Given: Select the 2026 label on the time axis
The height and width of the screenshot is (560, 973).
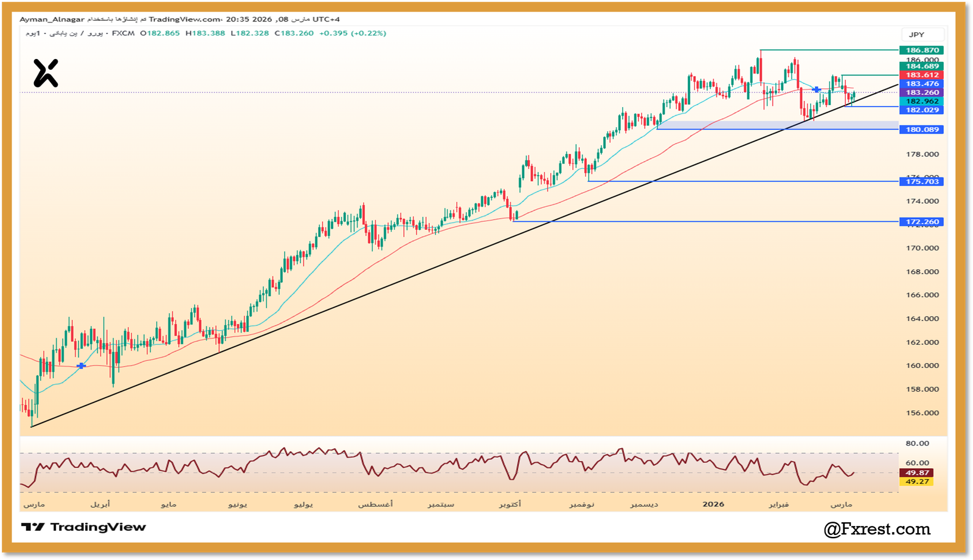Looking at the screenshot, I should (x=713, y=504).
